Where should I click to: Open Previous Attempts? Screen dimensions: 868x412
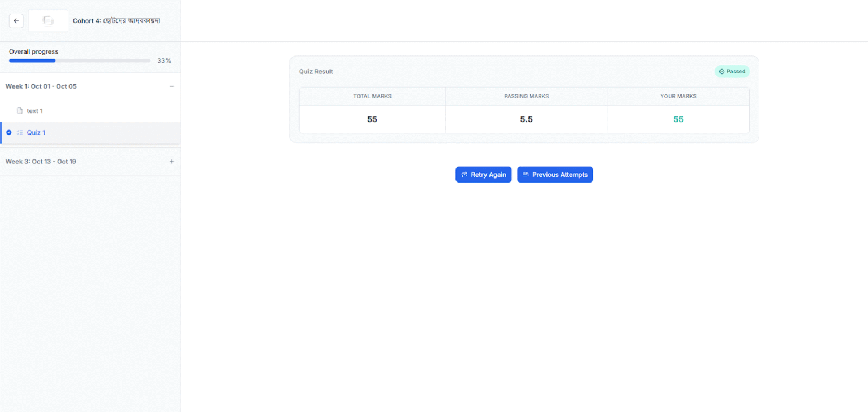555,175
